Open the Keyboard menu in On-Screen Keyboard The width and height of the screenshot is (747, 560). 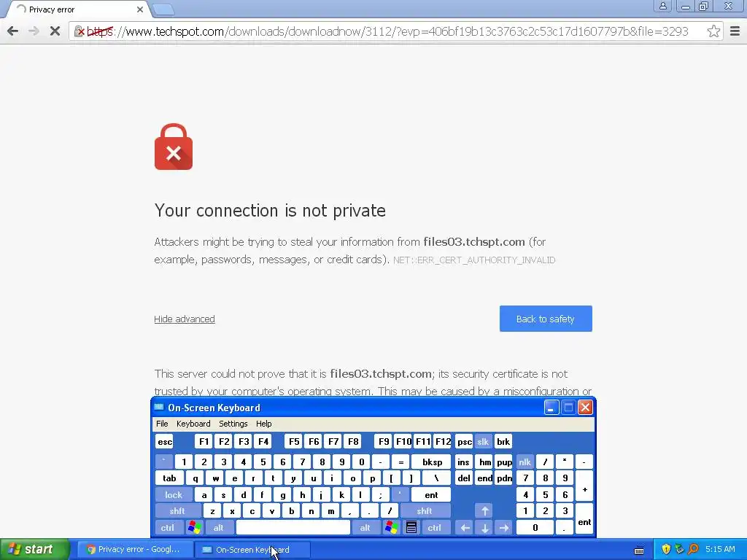tap(193, 424)
